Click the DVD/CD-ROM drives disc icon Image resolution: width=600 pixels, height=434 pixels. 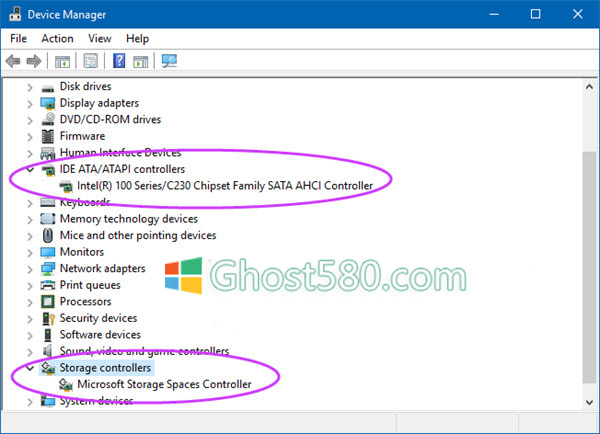(48, 119)
